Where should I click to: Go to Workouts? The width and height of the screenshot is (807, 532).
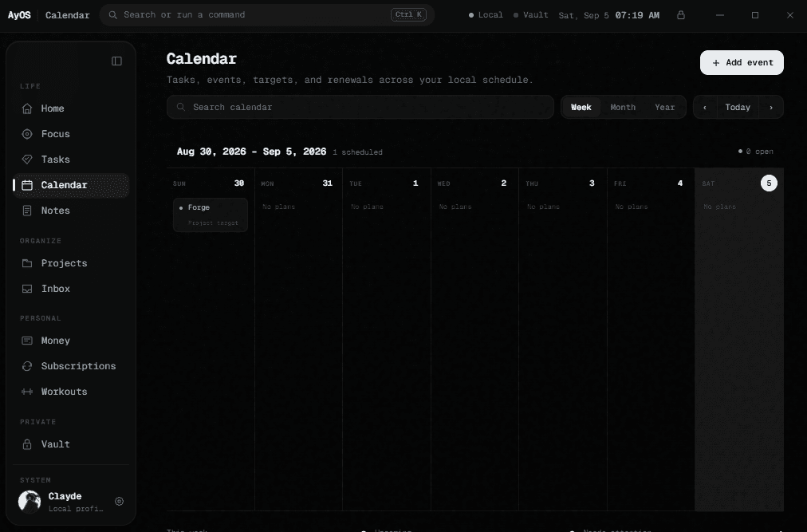click(x=70, y=392)
